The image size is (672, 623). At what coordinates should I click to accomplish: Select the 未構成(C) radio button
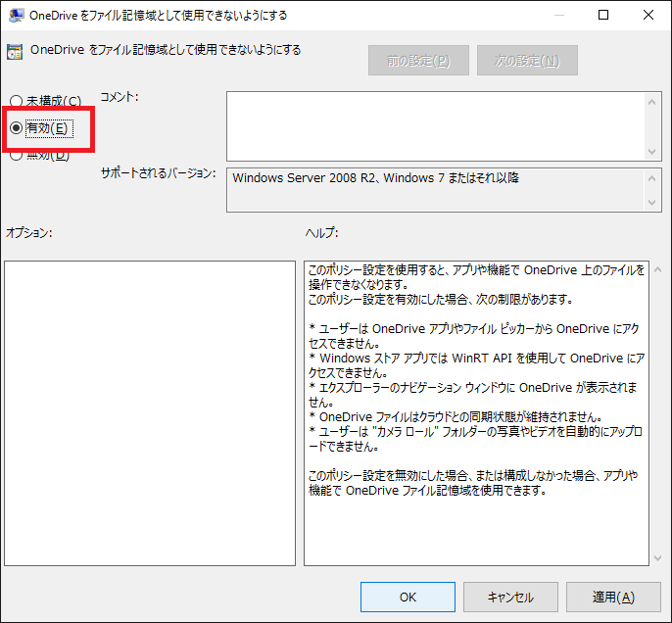16,102
